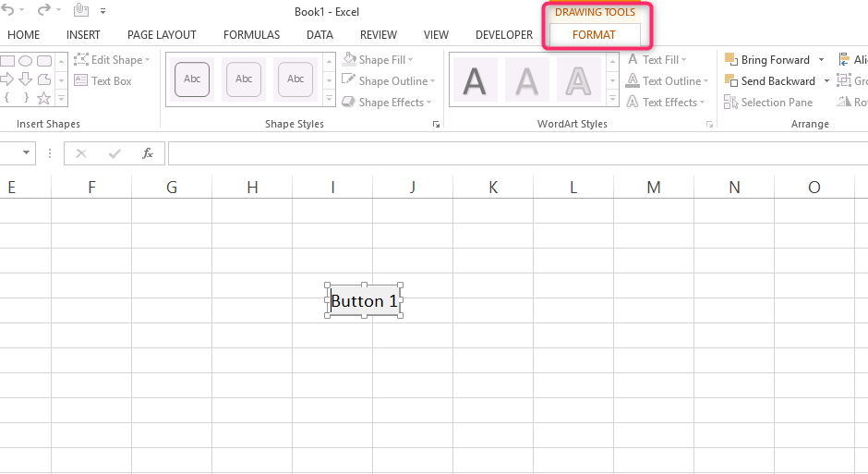868x474 pixels.
Task: Switch to the DEVELOPER tab
Action: pyautogui.click(x=503, y=35)
